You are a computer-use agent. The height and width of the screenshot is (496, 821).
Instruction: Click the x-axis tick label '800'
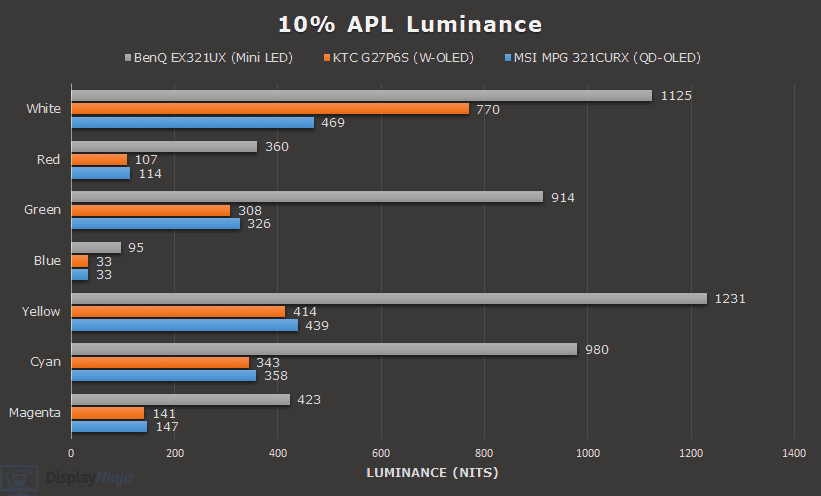coord(484,453)
